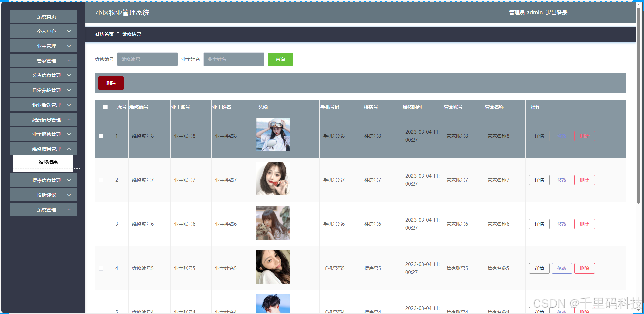Expand the 缴费信息管理 menu chevron
644x314 pixels.
69,120
